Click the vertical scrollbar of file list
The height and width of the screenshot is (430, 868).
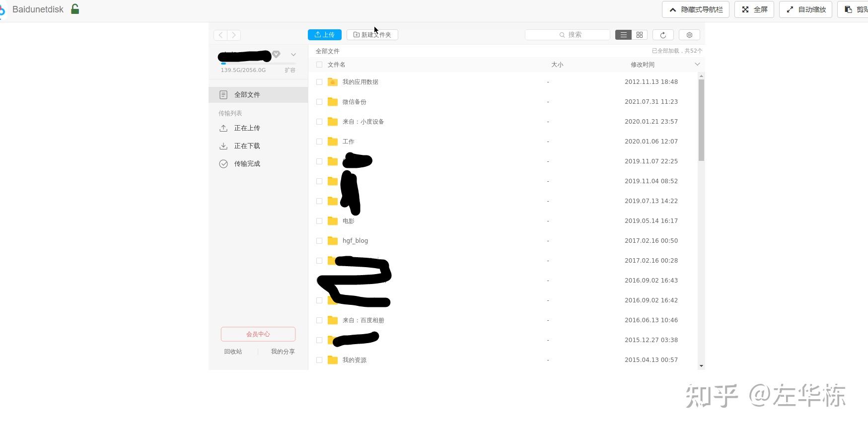pos(701,120)
